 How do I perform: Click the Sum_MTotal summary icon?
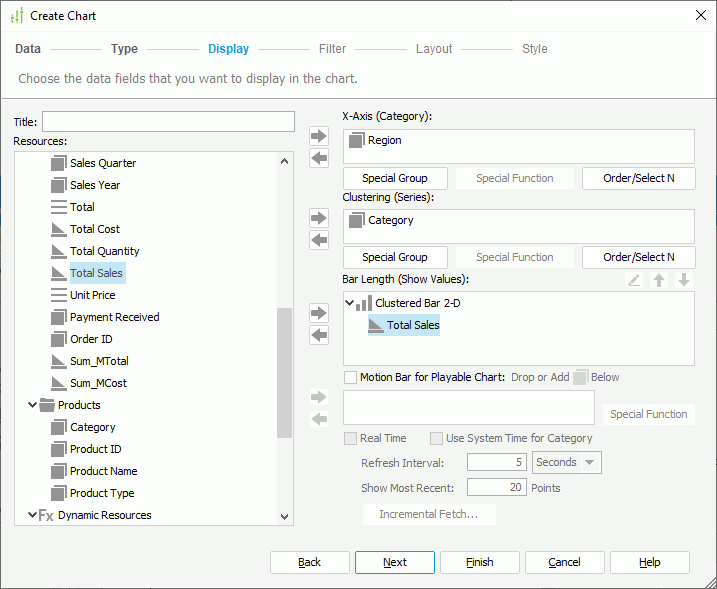click(x=59, y=361)
